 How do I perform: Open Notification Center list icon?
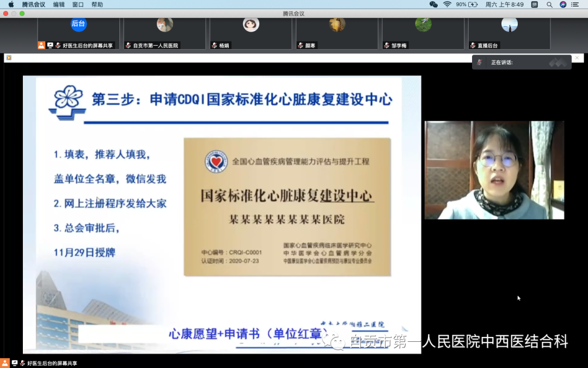pos(575,4)
